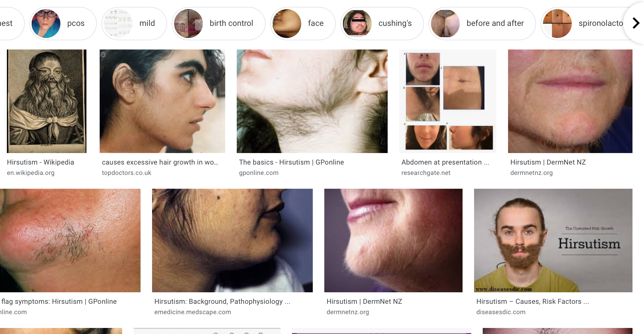
Task: Click the 'en.wikipedia.org' source link
Action: tap(31, 173)
